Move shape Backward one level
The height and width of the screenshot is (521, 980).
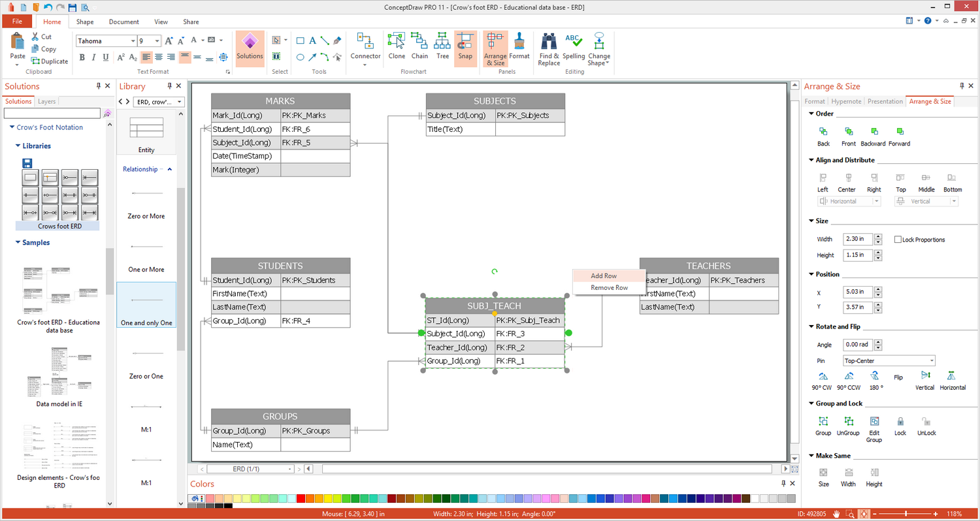(x=873, y=136)
